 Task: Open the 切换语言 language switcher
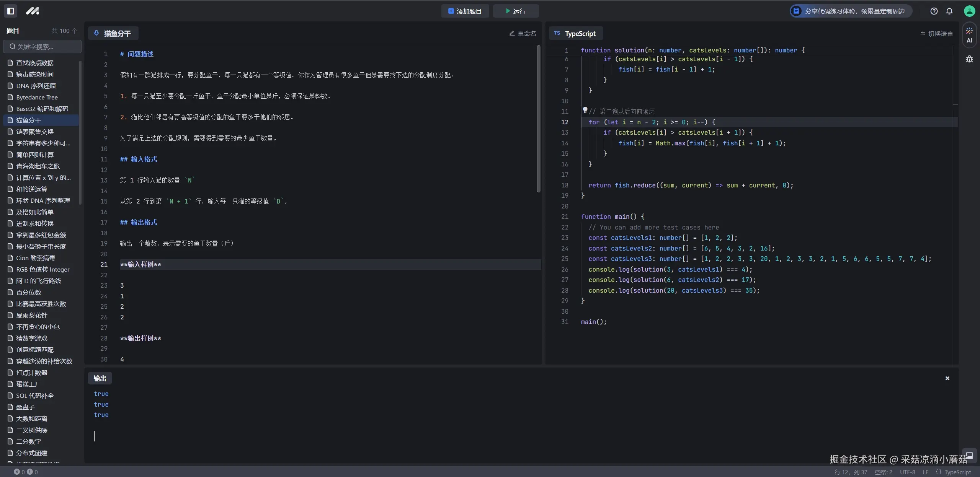936,34
